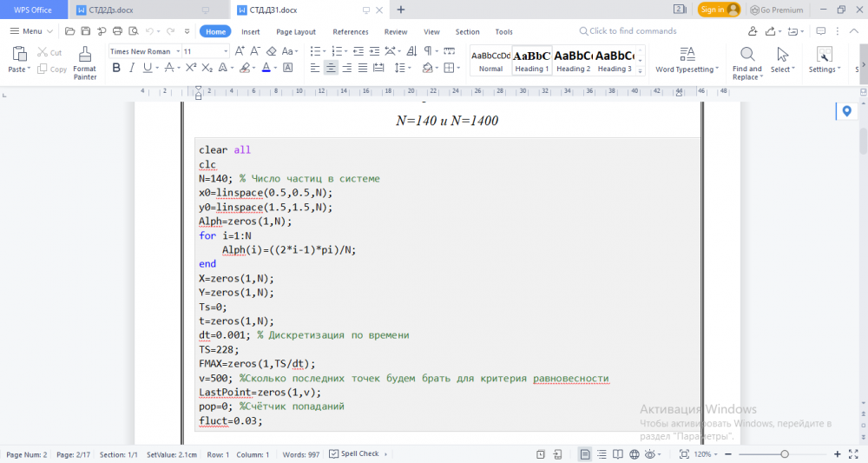
Task: Click the Increase Font Size icon
Action: tap(240, 51)
